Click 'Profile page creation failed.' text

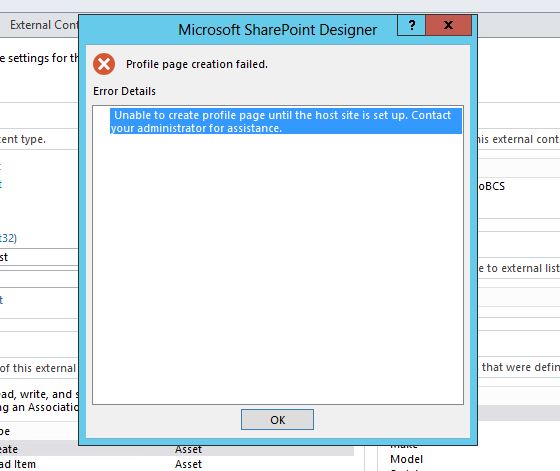point(197,64)
